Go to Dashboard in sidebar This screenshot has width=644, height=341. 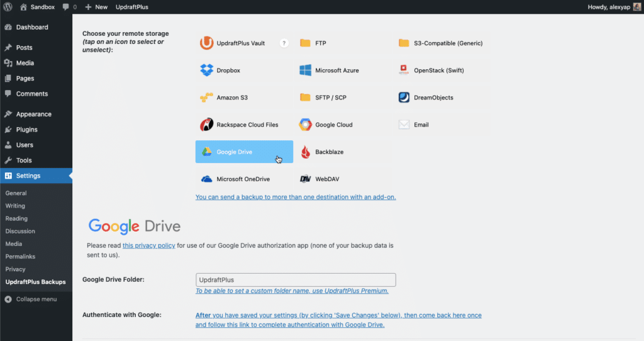coord(36,27)
